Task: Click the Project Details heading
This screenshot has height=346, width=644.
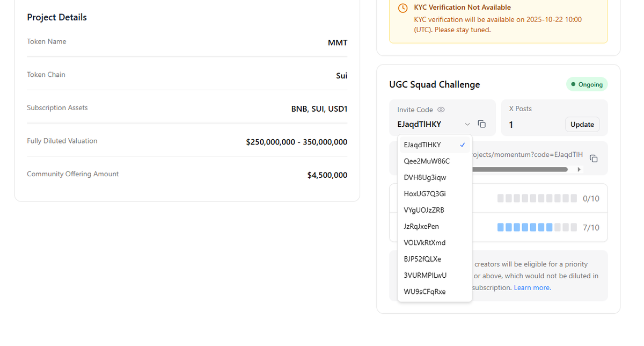Action: coord(57,17)
